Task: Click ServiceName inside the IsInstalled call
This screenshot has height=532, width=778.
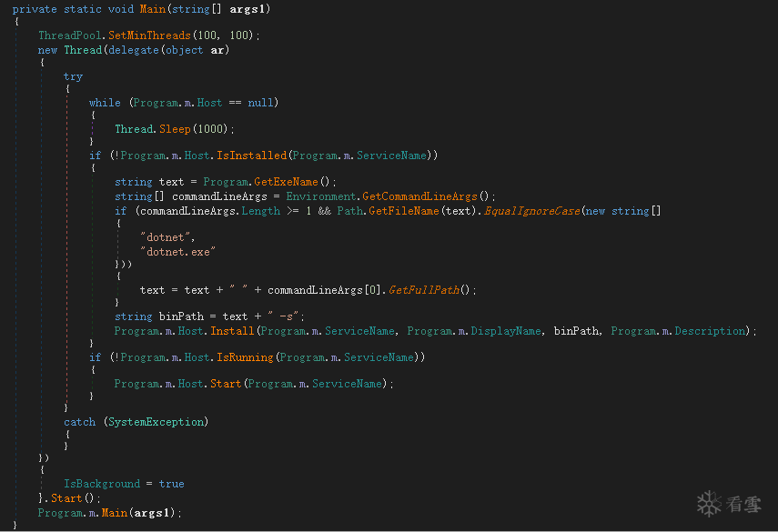Action: [391, 156]
